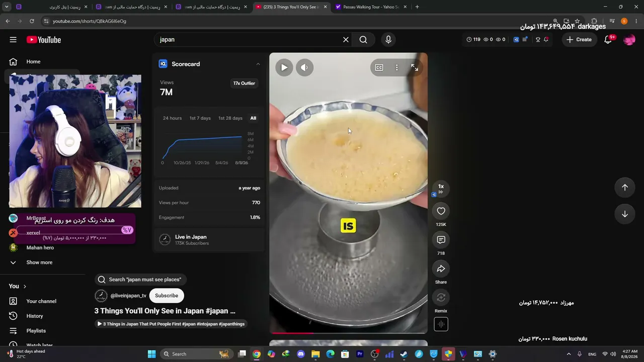Open the YouTube guide hamburger menu
The image size is (644, 362).
click(x=13, y=40)
